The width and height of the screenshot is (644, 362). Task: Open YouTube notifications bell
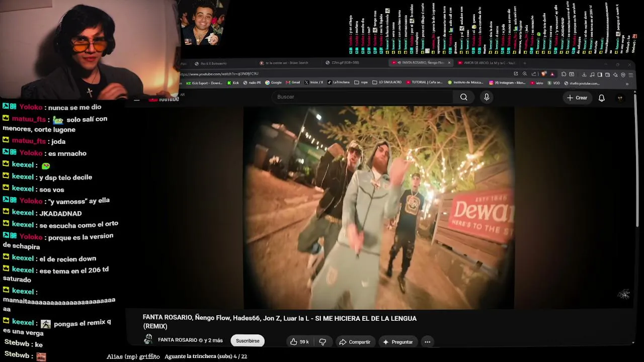coord(601,98)
